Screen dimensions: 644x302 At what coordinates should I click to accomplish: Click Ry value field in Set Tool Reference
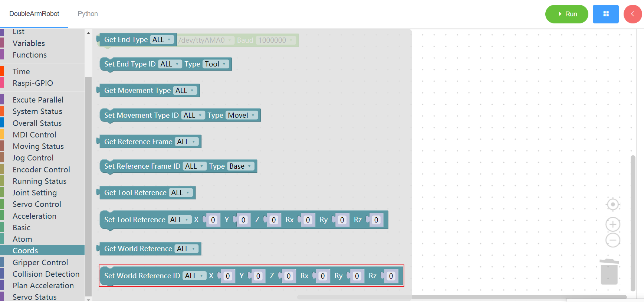[342, 220]
